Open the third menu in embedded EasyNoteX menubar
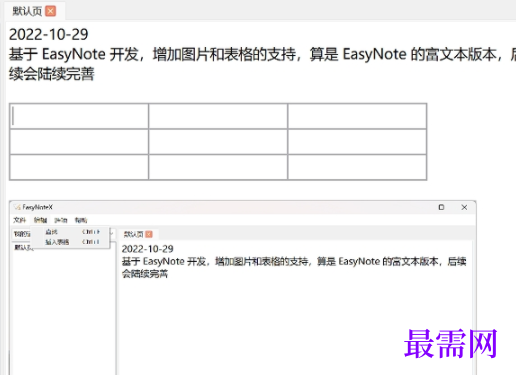The width and height of the screenshot is (516, 375). (x=61, y=220)
